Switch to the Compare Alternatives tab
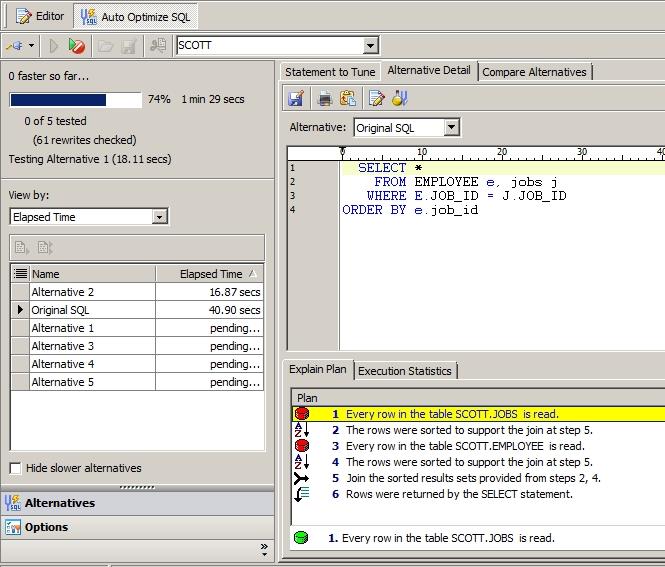 pyautogui.click(x=534, y=72)
